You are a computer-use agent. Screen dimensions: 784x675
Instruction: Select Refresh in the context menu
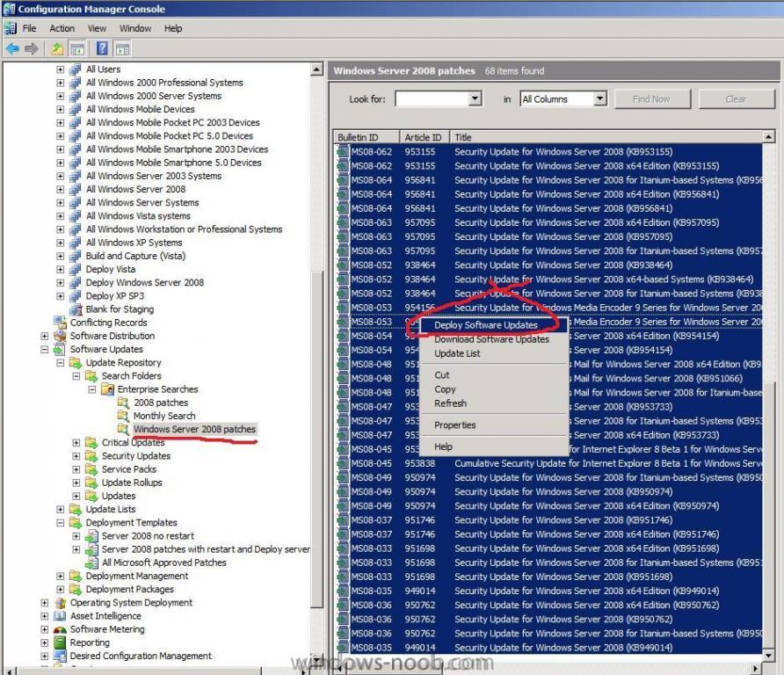pyautogui.click(x=493, y=403)
